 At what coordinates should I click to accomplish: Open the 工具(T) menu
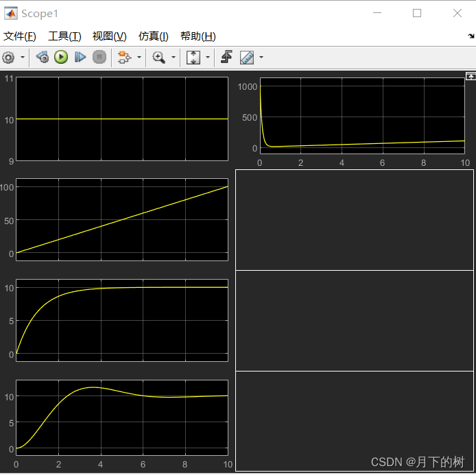64,36
